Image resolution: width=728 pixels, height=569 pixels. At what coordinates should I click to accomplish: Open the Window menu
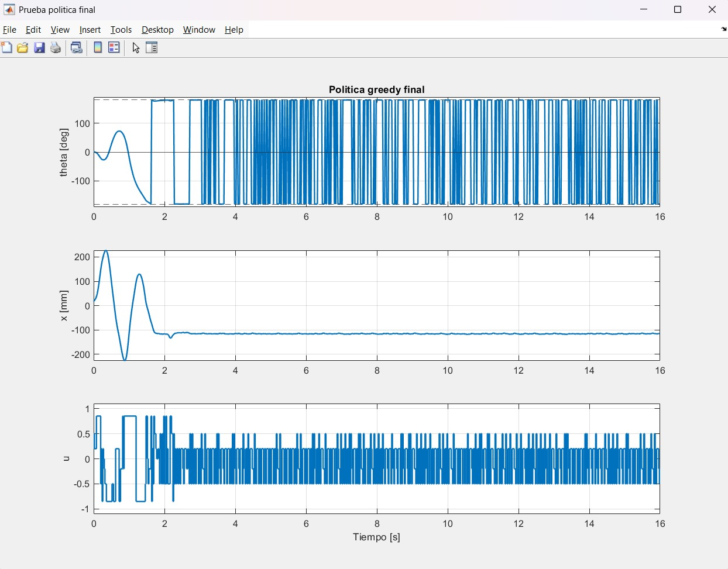point(199,30)
